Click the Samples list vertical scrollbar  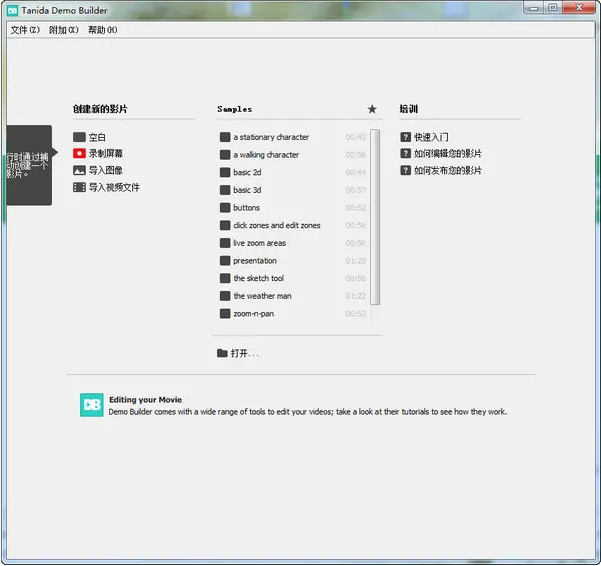pos(375,217)
